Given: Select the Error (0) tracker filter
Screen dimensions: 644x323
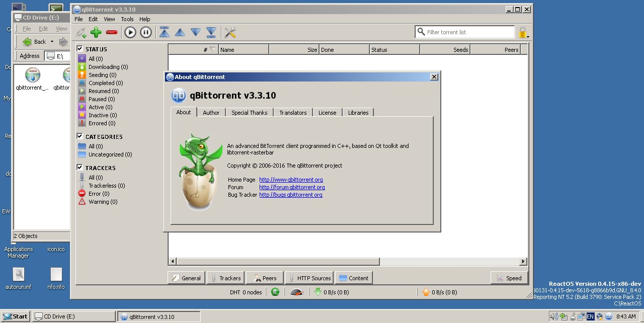Looking at the screenshot, I should [98, 194].
